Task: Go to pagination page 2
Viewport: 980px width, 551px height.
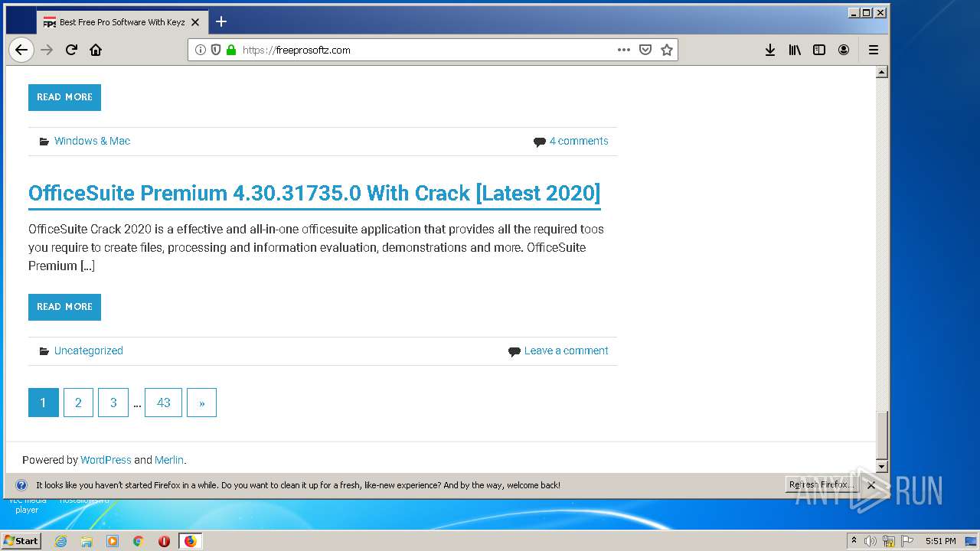Action: 78,403
